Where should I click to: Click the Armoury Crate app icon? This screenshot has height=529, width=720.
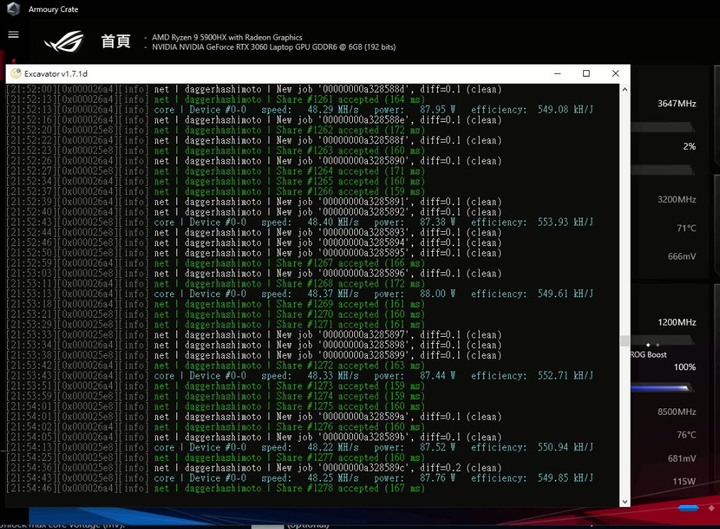13,9
